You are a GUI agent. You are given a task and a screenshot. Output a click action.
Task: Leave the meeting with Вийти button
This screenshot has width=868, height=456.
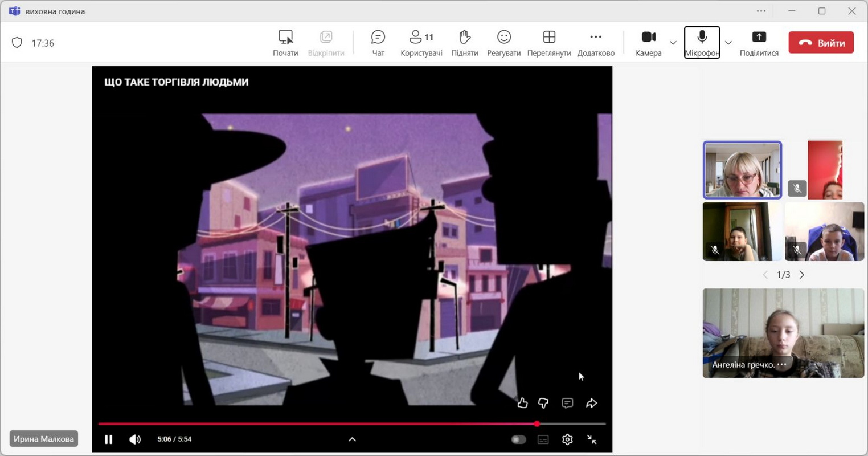[821, 43]
